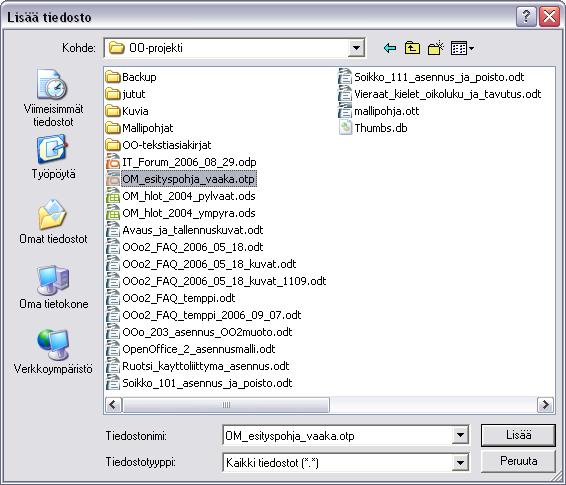Click into the Tiedostonimi text field

338,436
